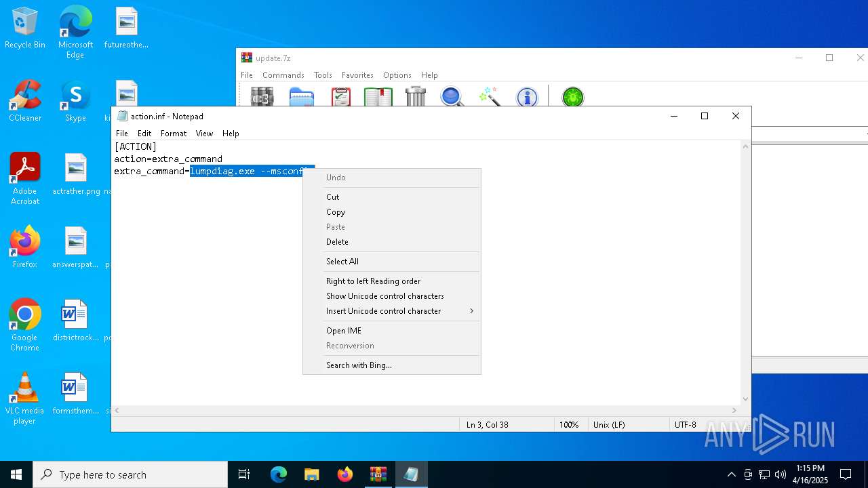The width and height of the screenshot is (868, 488).
Task: Select the VLC media player desktop shortcut
Action: coord(25,399)
